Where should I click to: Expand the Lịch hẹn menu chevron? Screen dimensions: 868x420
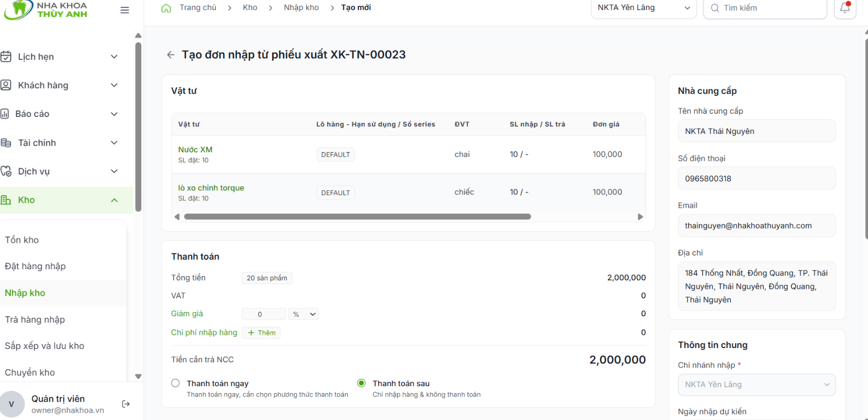114,57
